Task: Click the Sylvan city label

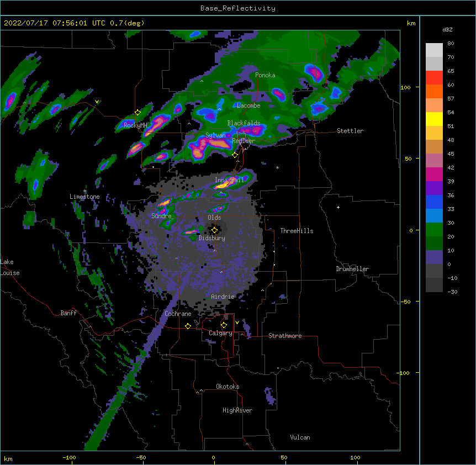Action: point(215,135)
